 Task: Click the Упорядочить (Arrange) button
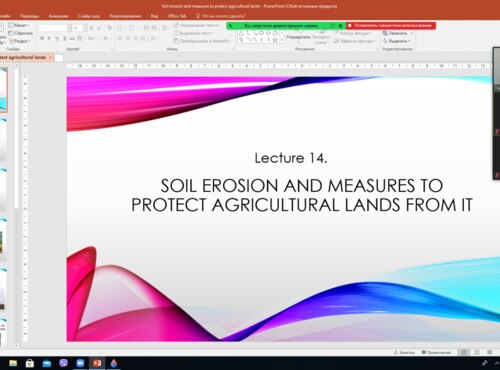coord(298,38)
